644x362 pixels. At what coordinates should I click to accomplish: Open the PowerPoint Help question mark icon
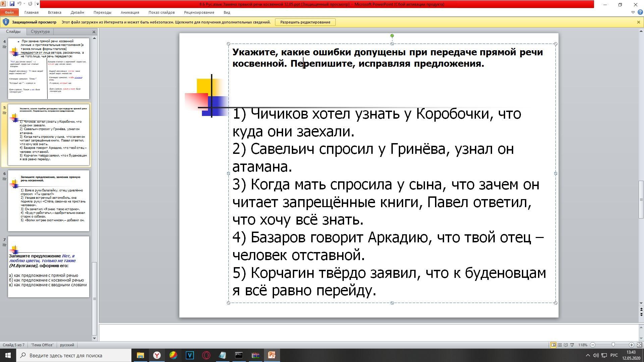click(x=640, y=12)
